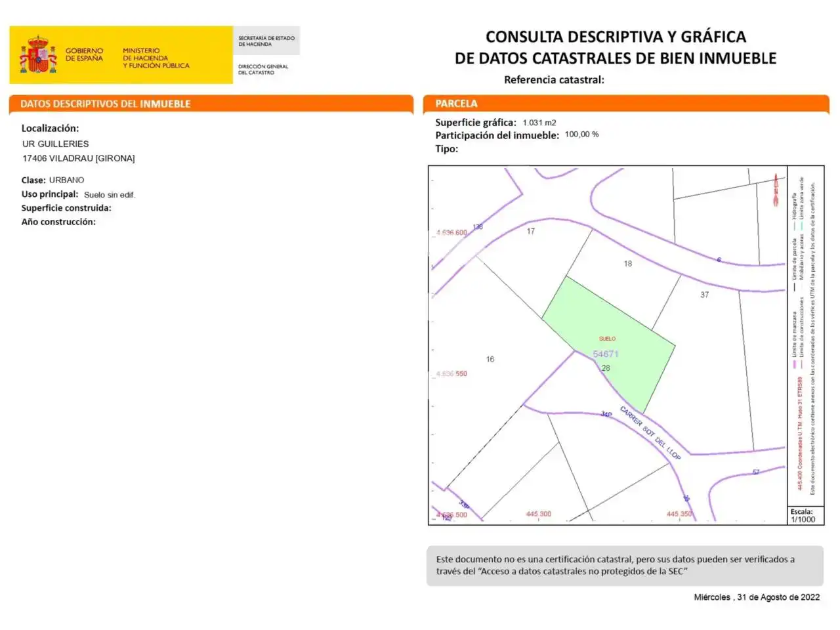Click the red north arrow on the map
Screen dimensions: 840x630
pos(776,190)
